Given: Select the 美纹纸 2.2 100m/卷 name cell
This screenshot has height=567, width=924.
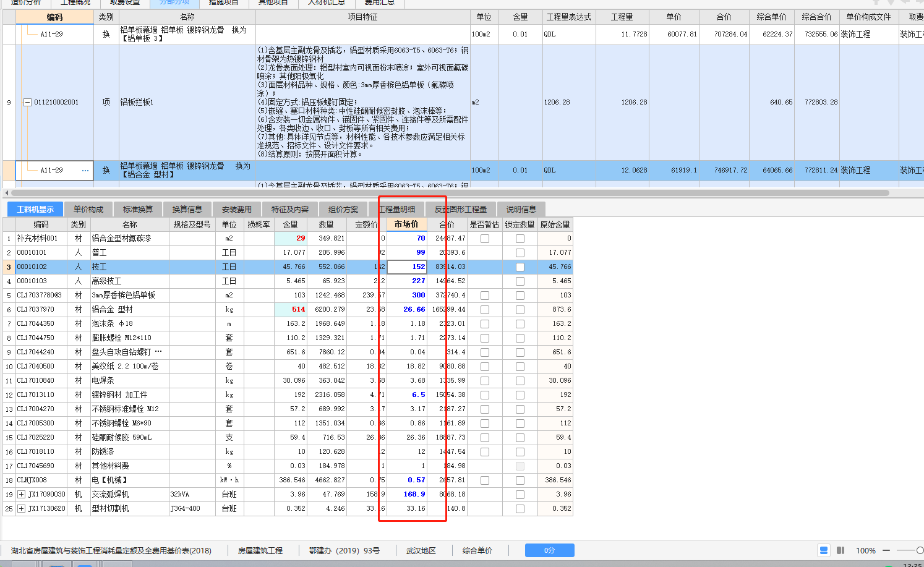Looking at the screenshot, I should tap(130, 367).
